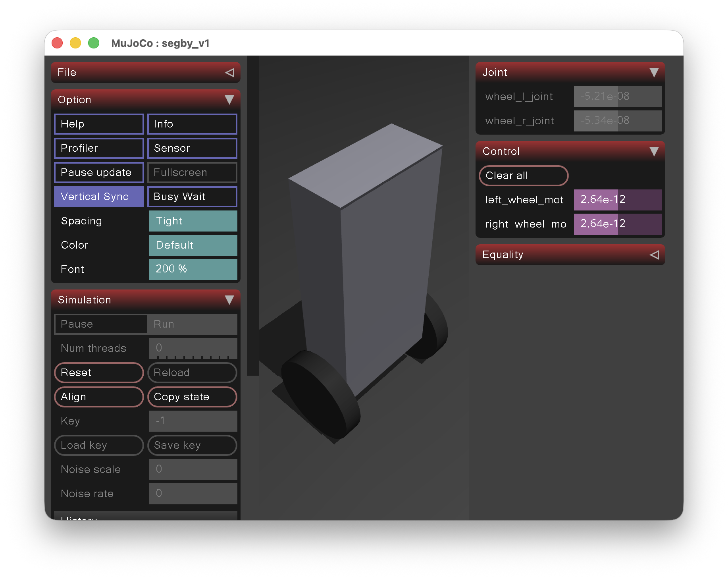This screenshot has width=728, height=579.
Task: Click the yellow minimize window button
Action: click(75, 43)
